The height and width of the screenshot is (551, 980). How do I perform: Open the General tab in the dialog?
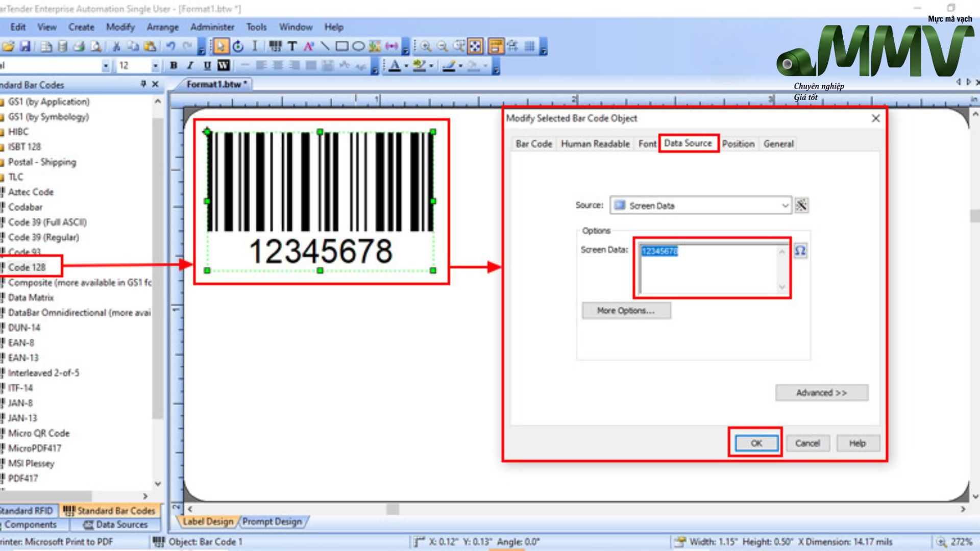[x=778, y=144]
